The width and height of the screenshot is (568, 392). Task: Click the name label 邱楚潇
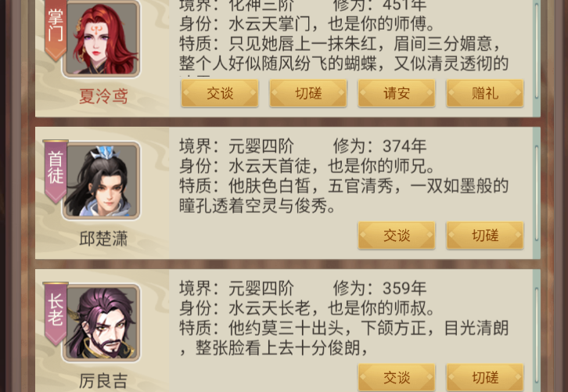point(103,239)
